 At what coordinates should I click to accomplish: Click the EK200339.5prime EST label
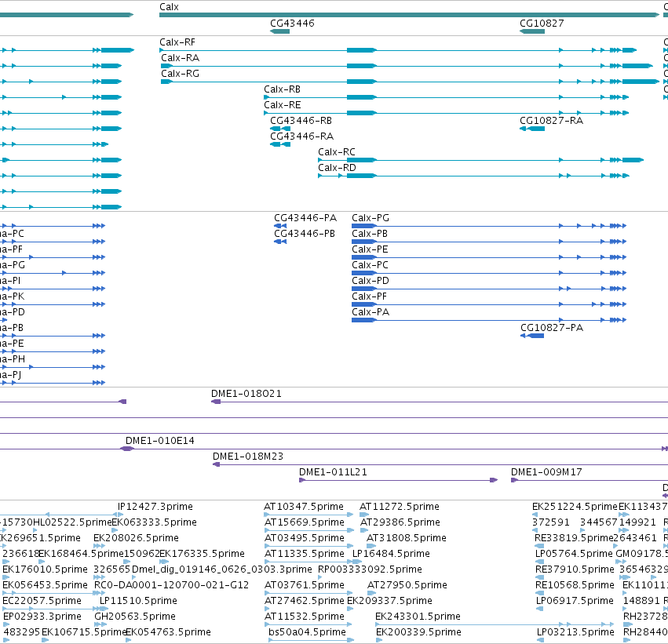(419, 632)
